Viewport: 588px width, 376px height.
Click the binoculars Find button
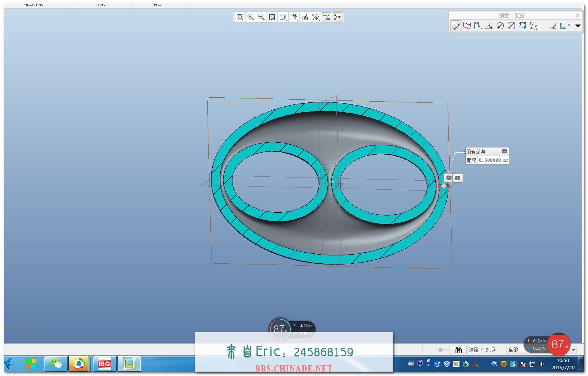459,350
